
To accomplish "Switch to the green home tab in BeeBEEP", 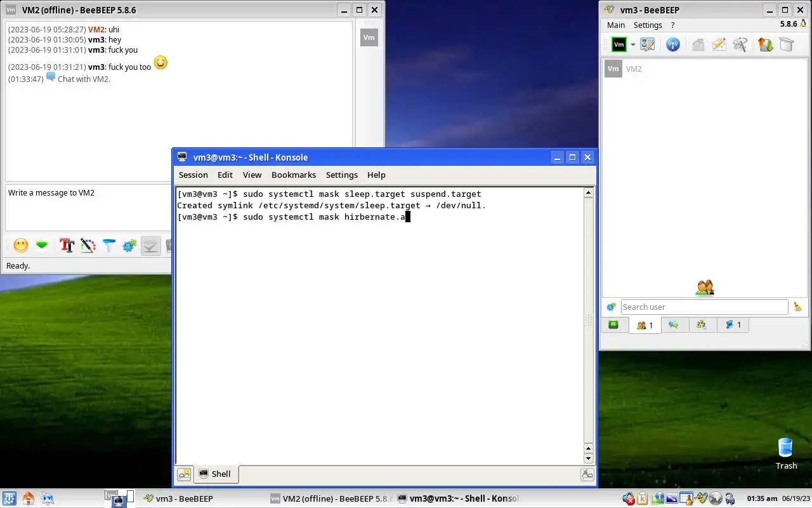I will coord(614,325).
